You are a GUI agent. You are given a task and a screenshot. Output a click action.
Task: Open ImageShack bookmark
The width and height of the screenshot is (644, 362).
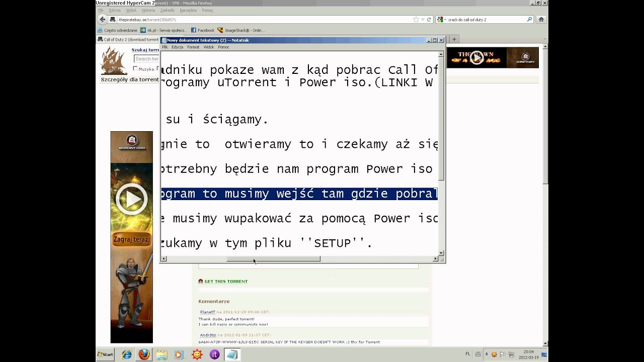(241, 30)
